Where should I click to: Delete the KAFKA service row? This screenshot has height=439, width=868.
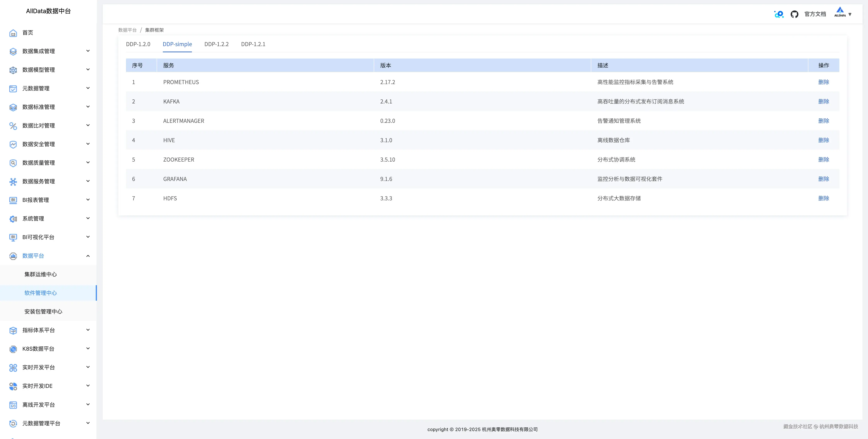(823, 101)
